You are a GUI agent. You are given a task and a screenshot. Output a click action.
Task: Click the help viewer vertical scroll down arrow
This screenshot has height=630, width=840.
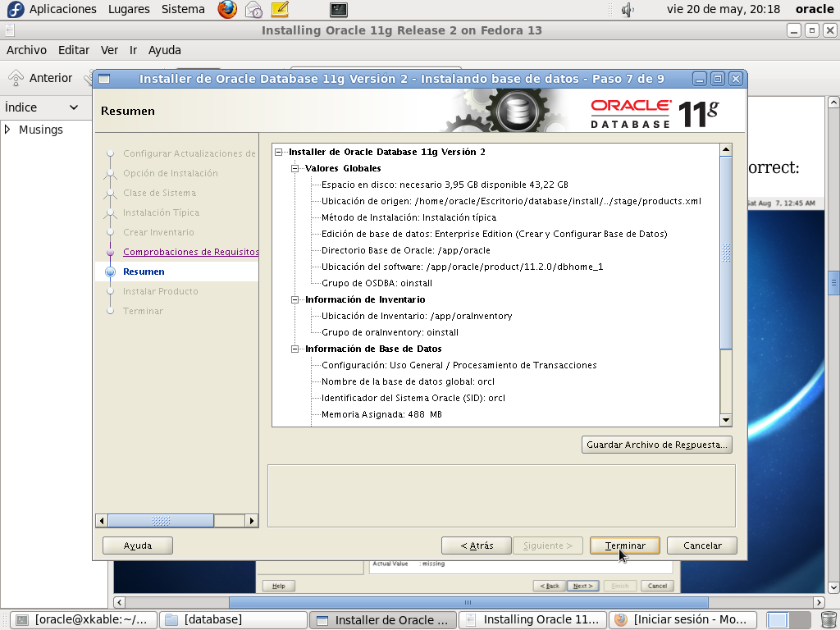[833, 588]
